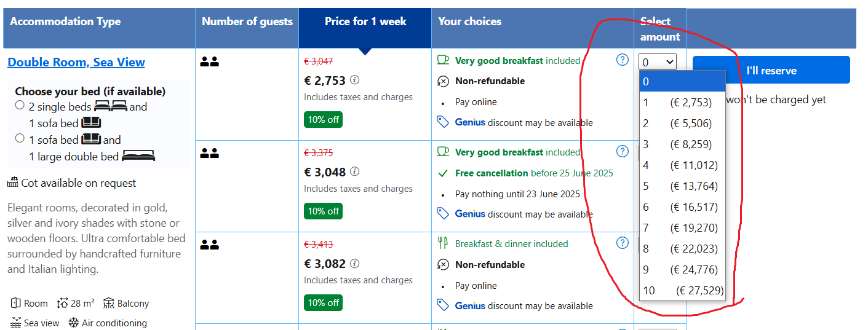Open help icon for free cancellation option
868x330 pixels.
coord(623,151)
